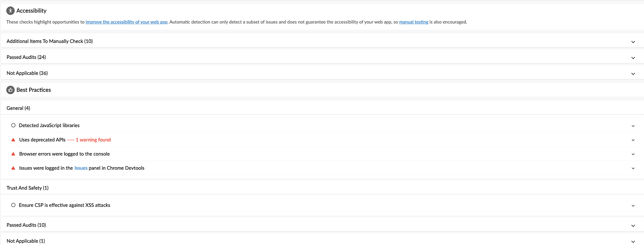Click the 1 warning found text
644x245 pixels.
click(x=93, y=140)
